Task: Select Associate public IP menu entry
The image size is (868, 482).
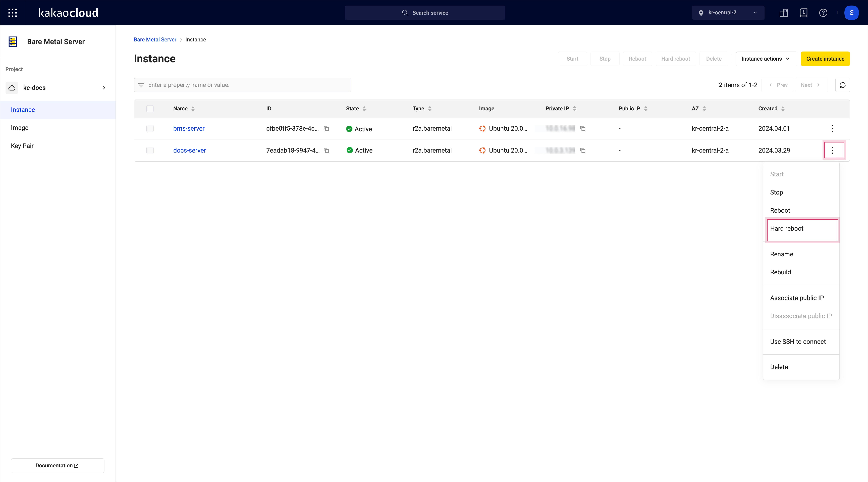Action: coord(801,298)
